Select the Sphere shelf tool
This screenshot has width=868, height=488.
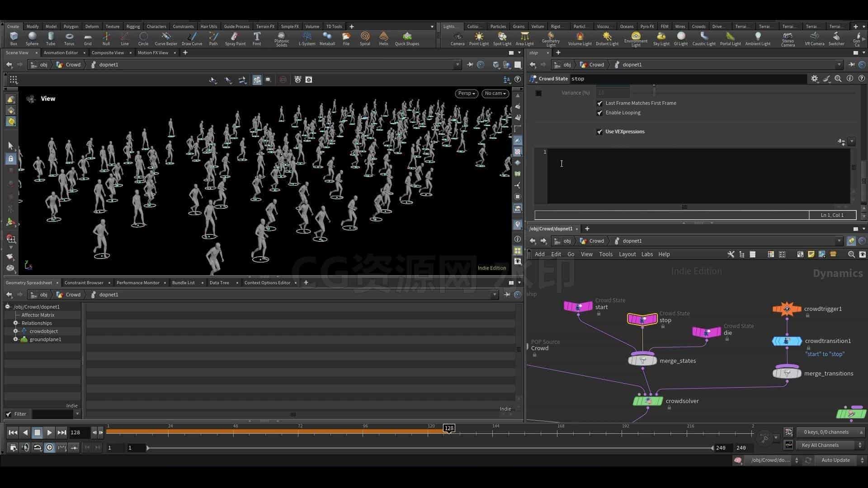click(x=32, y=38)
